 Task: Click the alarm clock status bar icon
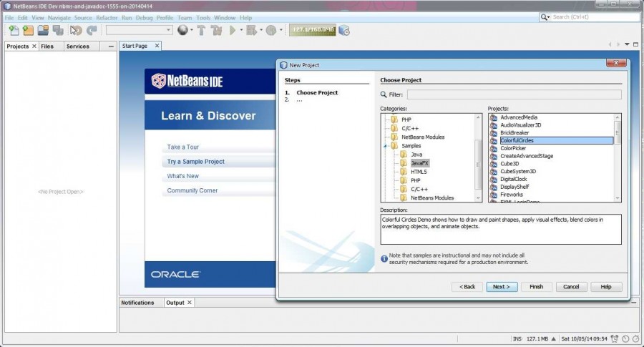[615, 339]
